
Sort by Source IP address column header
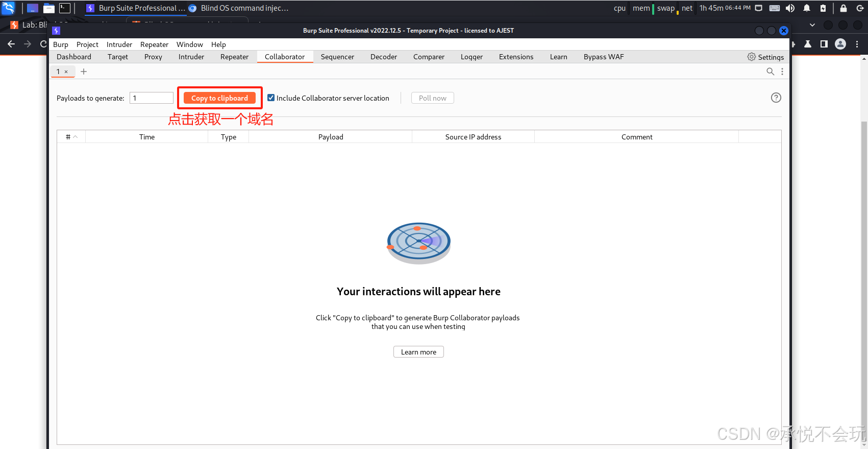click(474, 137)
